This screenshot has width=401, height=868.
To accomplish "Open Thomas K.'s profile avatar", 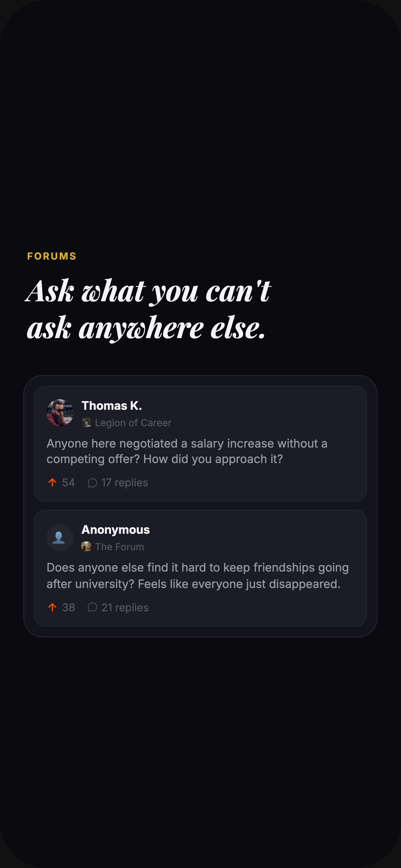I will click(60, 413).
